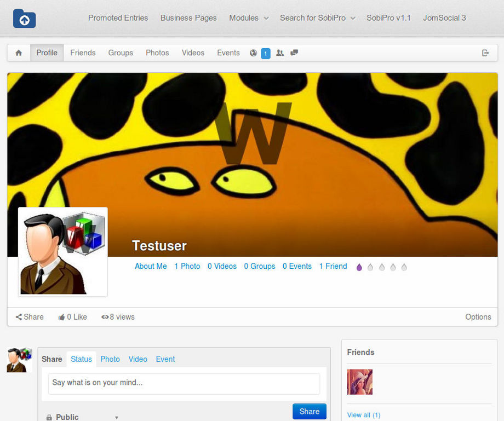Go to the home icon in toolbar
The width and height of the screenshot is (504, 421).
click(19, 53)
